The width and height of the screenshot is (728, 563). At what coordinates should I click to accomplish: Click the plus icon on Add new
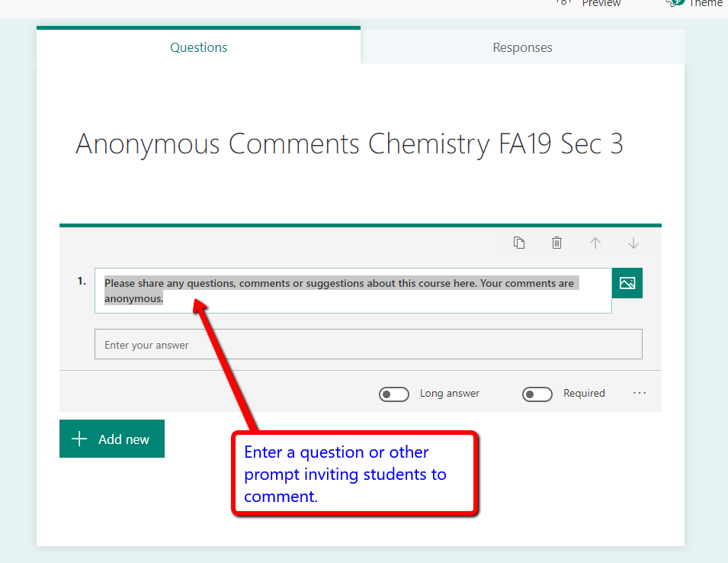79,439
